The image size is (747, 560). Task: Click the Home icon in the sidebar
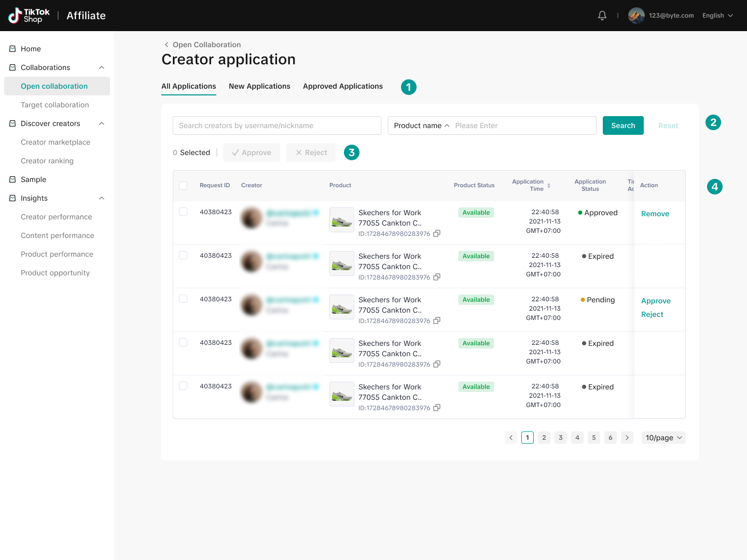tap(12, 49)
